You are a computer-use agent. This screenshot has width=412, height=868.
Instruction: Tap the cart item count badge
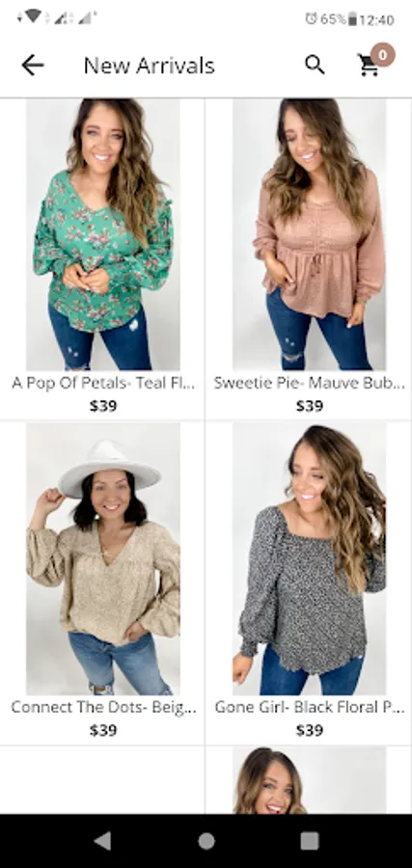(383, 55)
